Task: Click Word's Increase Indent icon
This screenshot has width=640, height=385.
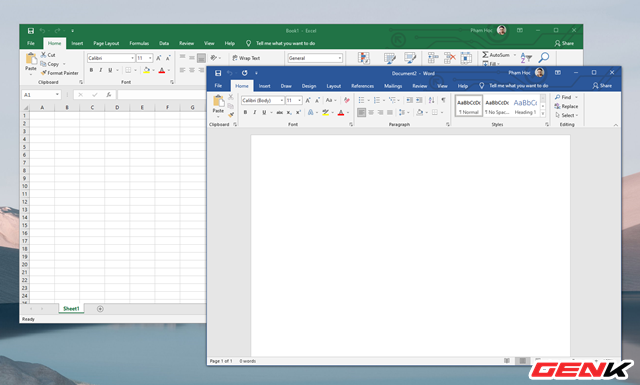Action: click(419, 100)
